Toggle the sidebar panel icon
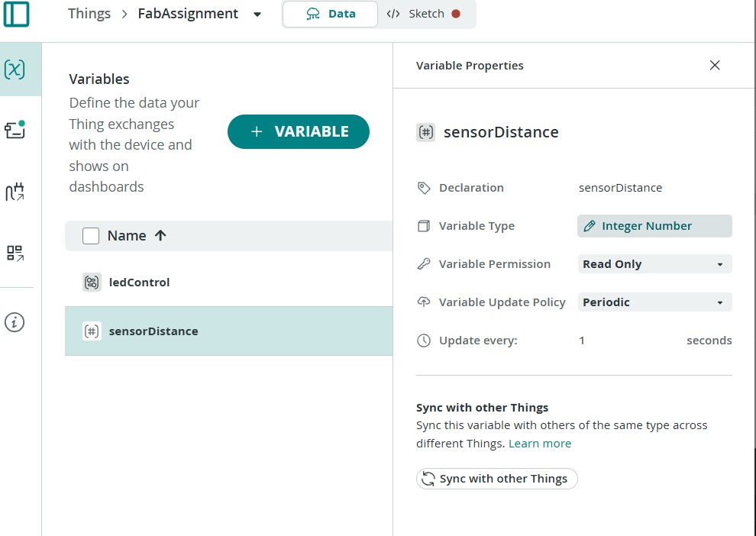 click(16, 14)
